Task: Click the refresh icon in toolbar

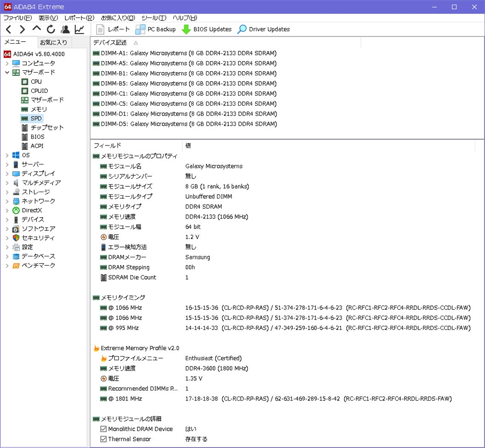Action: pyautogui.click(x=51, y=29)
